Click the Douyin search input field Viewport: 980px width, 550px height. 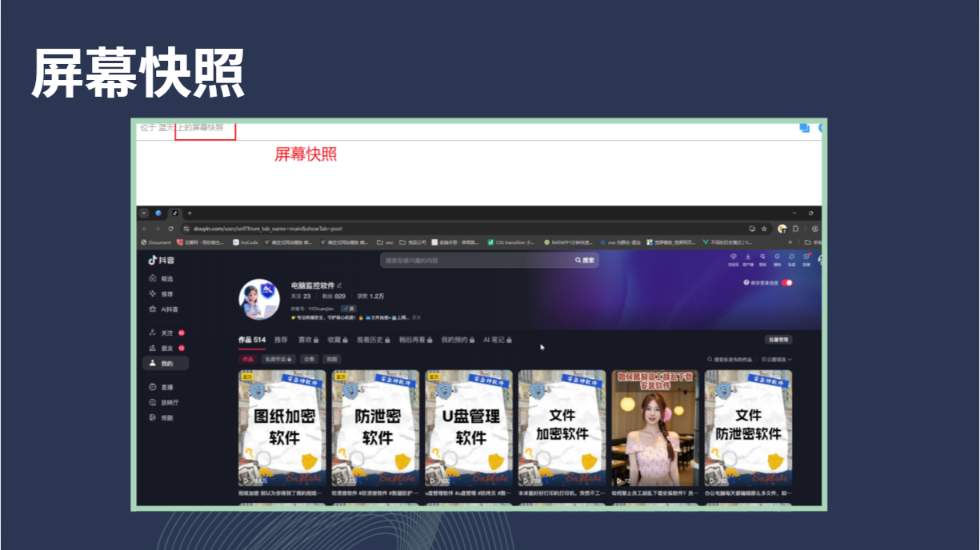click(x=475, y=260)
